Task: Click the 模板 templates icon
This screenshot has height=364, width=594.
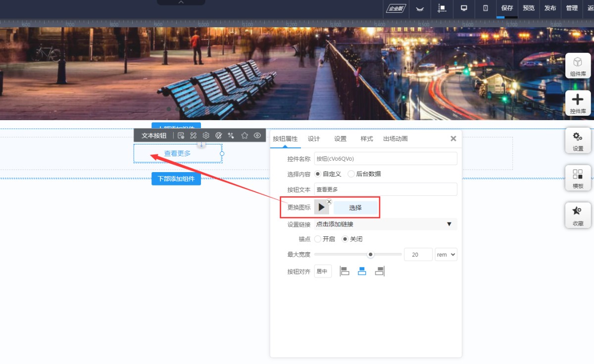Action: pyautogui.click(x=578, y=178)
